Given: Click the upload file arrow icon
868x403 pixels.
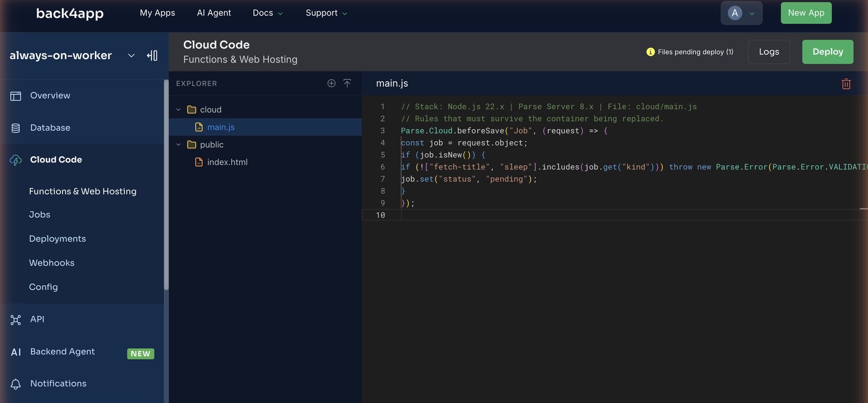Looking at the screenshot, I should 347,83.
